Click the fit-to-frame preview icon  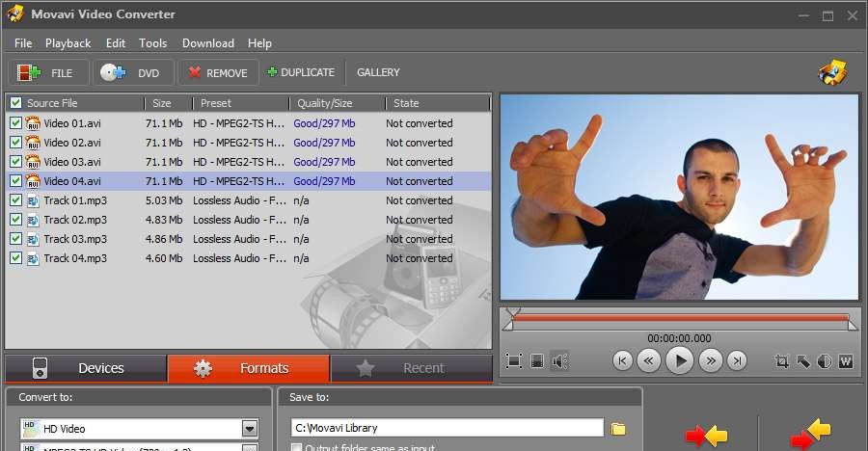click(x=514, y=361)
